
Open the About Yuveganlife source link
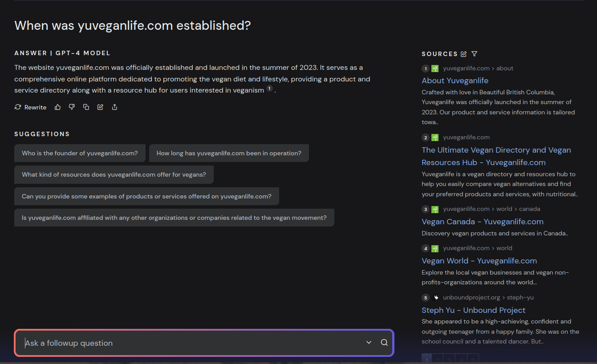point(455,81)
